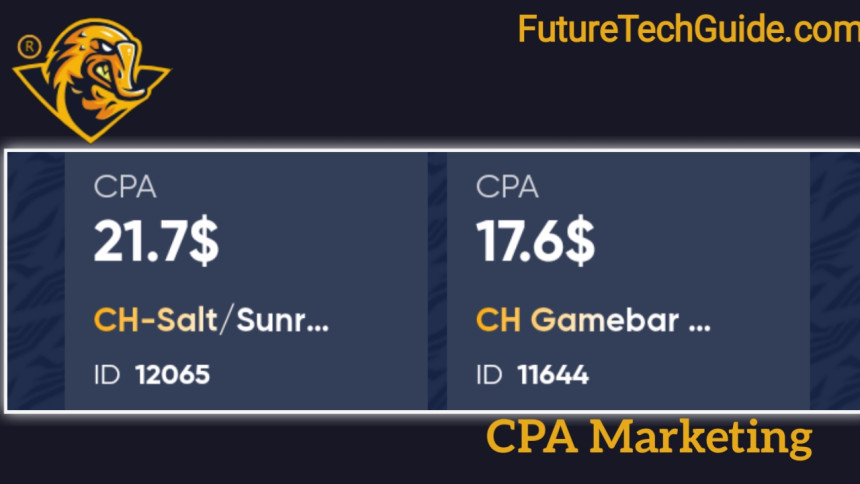Click the orange CH-Salt text

point(155,320)
